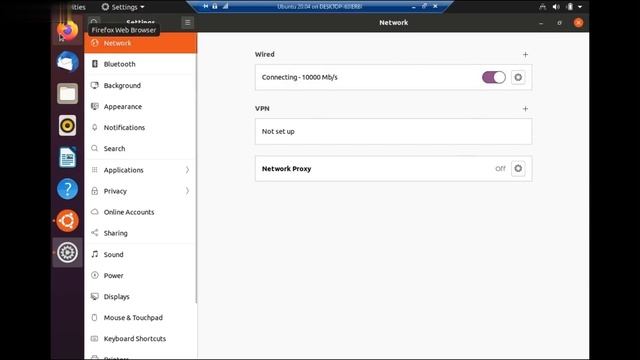
Task: Select Network in the sidebar
Action: (x=140, y=43)
